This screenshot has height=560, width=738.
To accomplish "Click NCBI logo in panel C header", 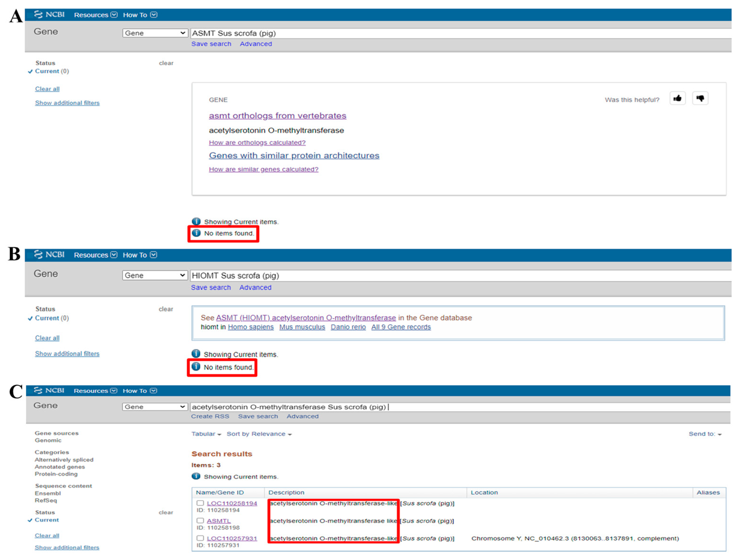I will point(49,391).
